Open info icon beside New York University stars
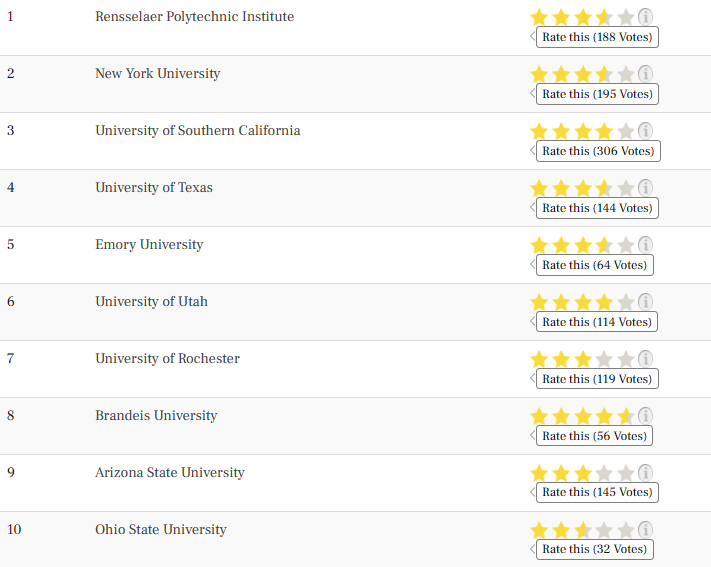The image size is (711, 567). (645, 74)
